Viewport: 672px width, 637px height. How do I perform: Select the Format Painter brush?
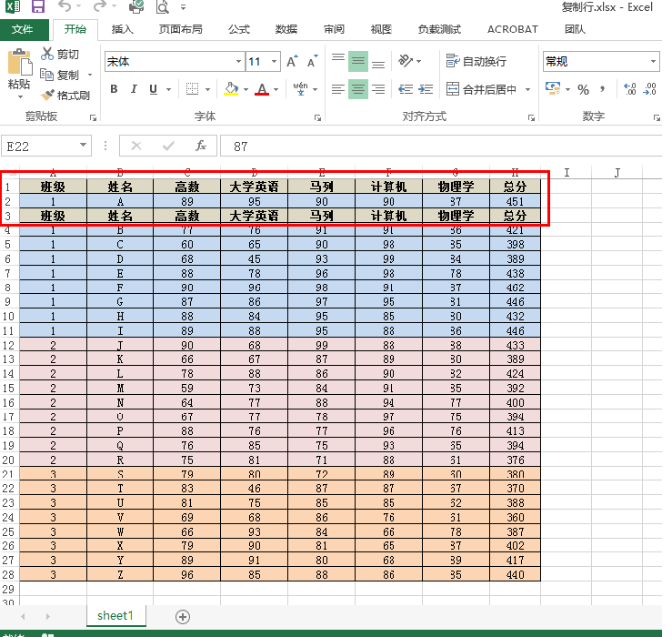(65, 96)
